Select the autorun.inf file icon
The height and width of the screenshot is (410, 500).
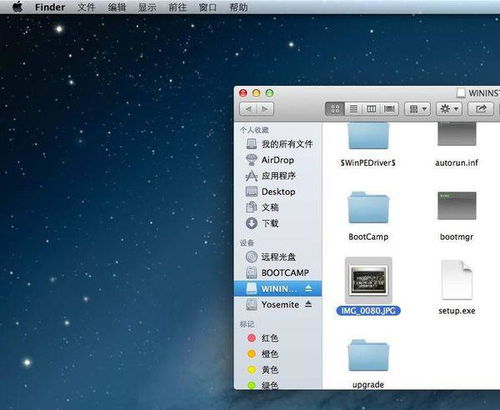[457, 134]
